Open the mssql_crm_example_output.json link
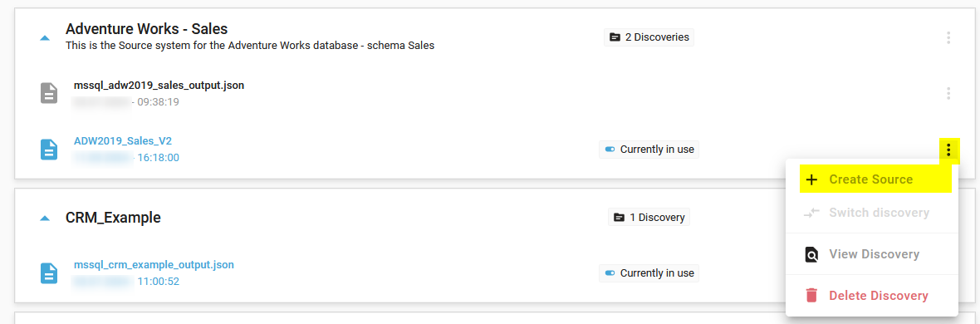Viewport: 980px width, 324px height. pyautogui.click(x=154, y=264)
